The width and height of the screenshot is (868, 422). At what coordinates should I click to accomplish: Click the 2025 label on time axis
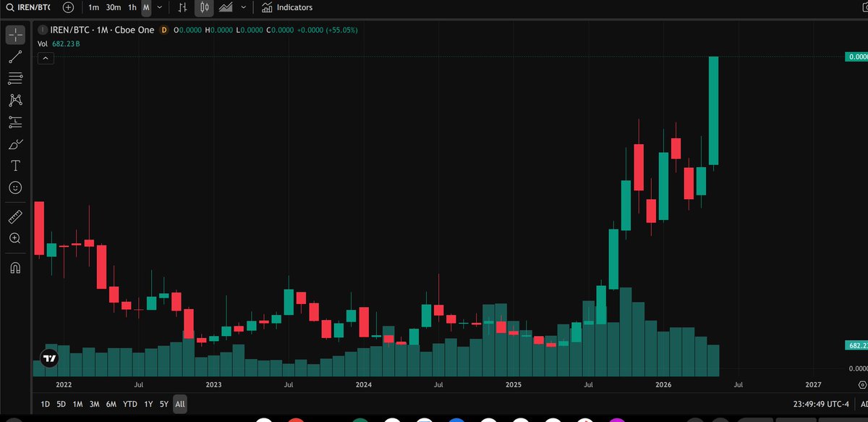tap(513, 384)
